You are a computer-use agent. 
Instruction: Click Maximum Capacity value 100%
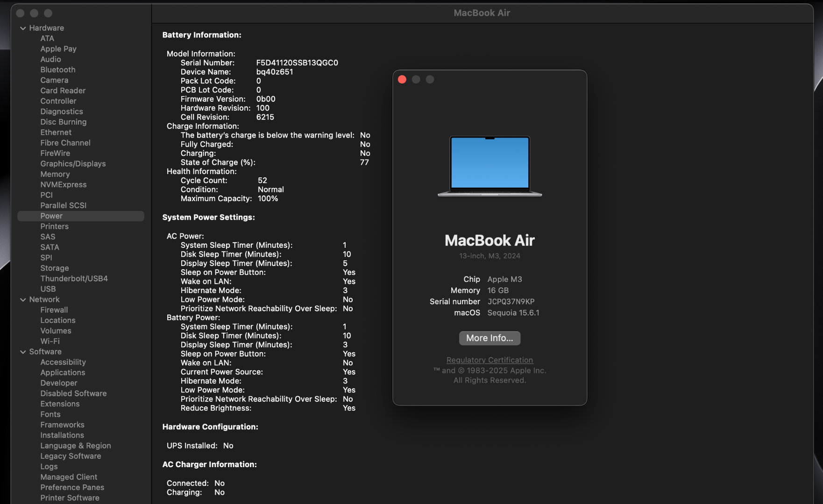tap(268, 198)
